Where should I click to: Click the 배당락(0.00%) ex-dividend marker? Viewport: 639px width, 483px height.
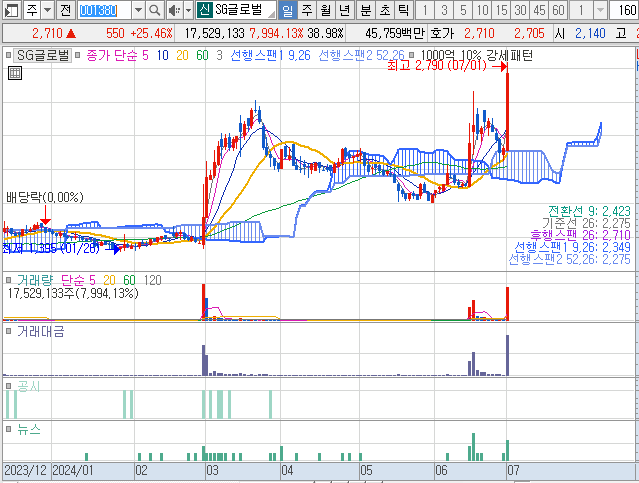pyautogui.click(x=44, y=197)
